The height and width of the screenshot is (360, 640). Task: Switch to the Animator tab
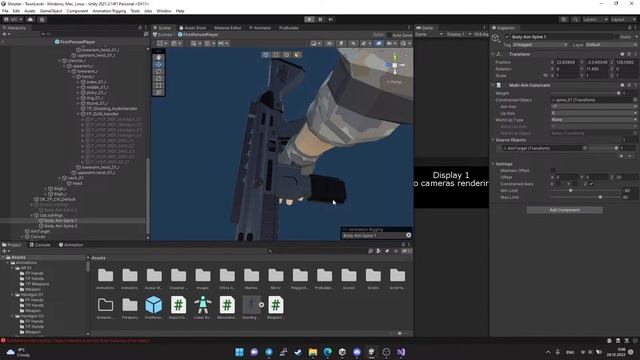tap(260, 28)
